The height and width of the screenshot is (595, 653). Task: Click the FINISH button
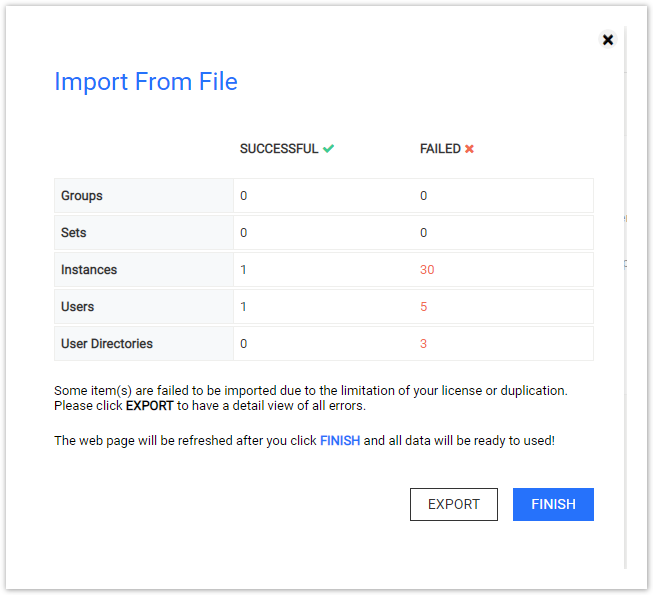point(553,504)
